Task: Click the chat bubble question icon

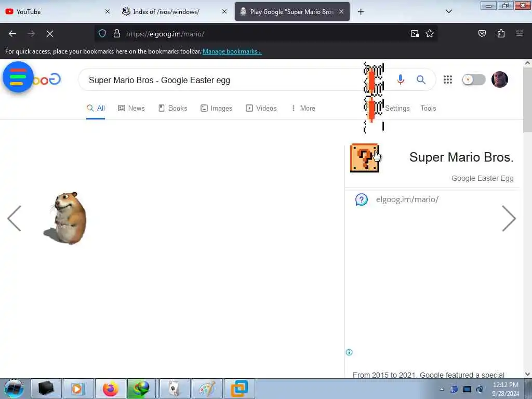Action: [362, 199]
